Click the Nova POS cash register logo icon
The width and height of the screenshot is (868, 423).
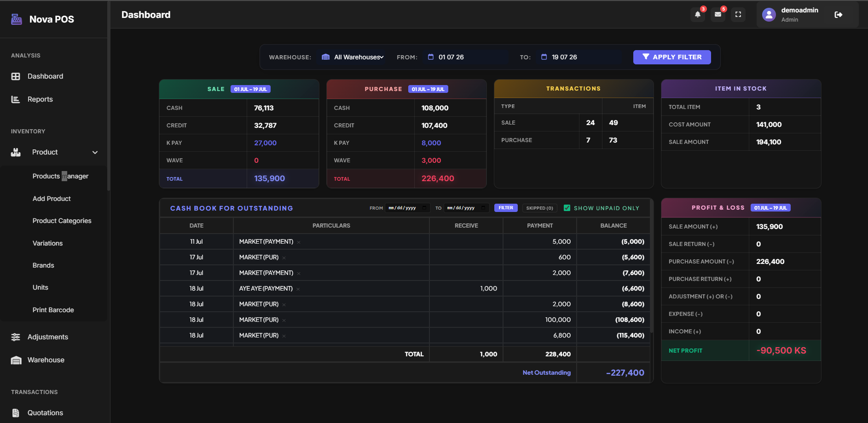coord(17,19)
